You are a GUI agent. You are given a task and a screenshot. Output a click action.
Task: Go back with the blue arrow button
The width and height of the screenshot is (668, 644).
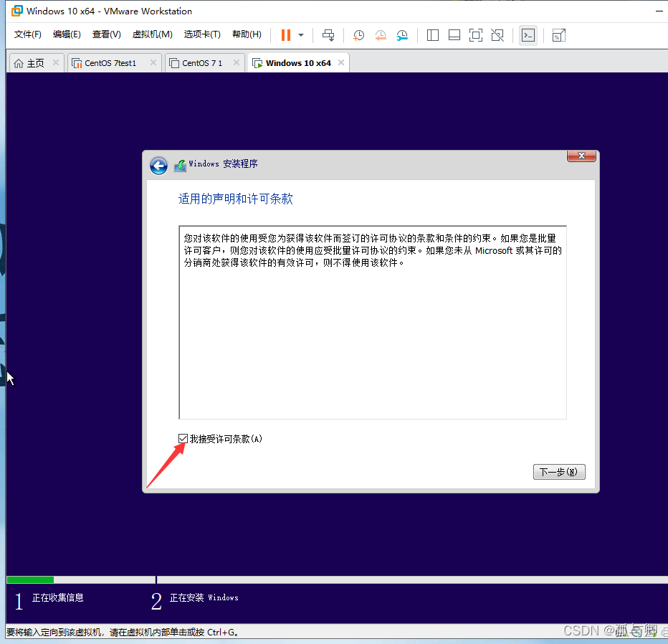158,166
